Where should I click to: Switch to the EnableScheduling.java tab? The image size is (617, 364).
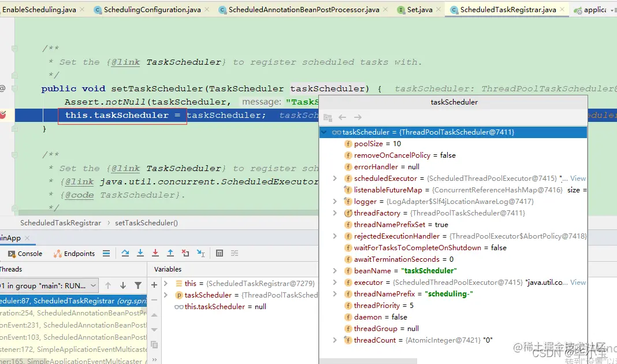click(x=39, y=9)
